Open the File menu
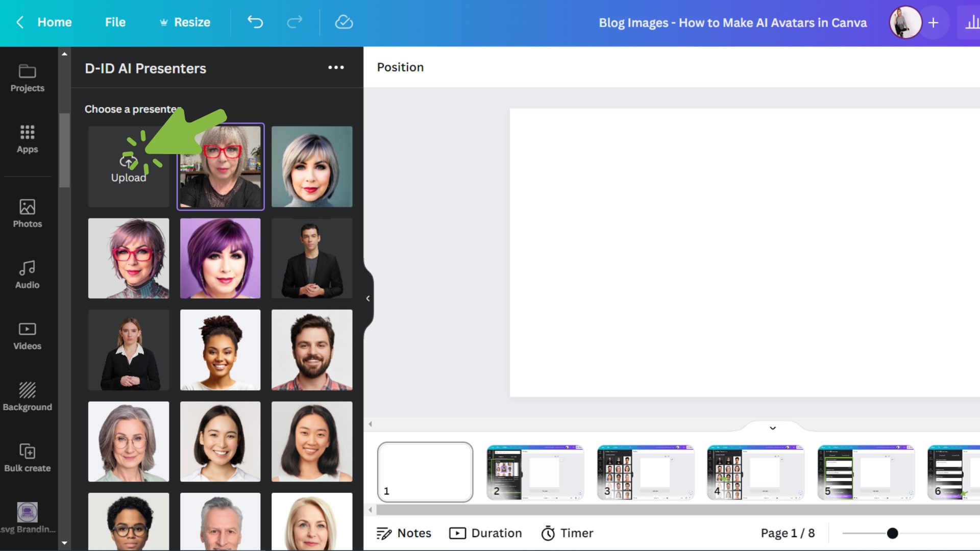980x551 pixels. [x=115, y=22]
